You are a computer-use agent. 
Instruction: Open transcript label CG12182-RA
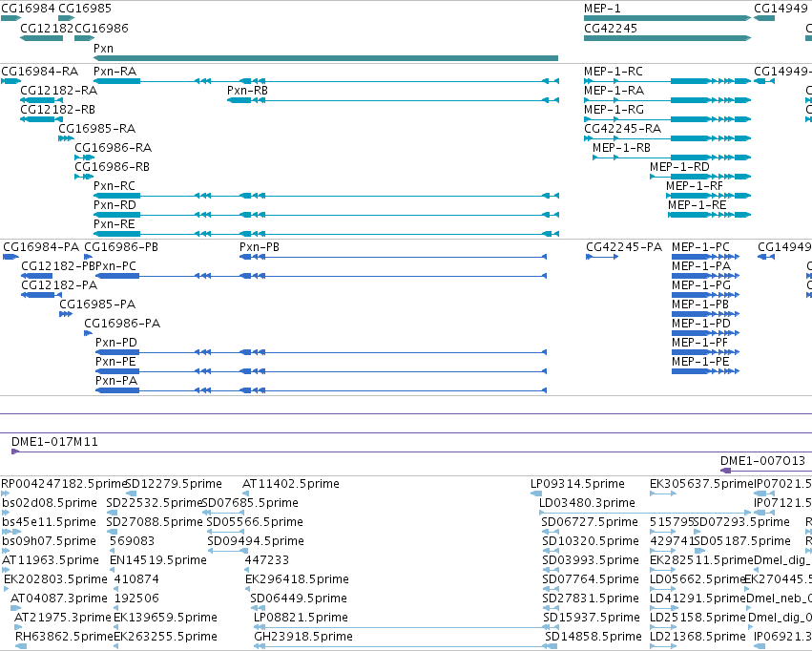coord(59,91)
